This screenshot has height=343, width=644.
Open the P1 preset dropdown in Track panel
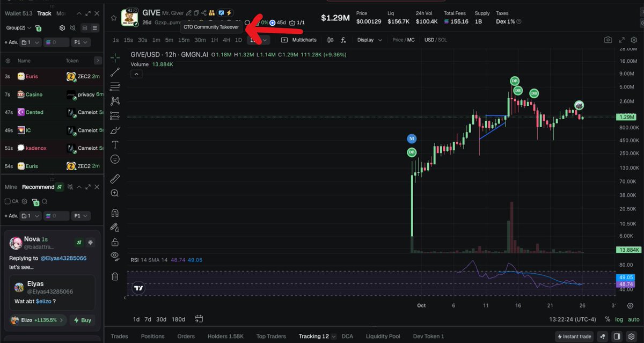click(82, 42)
